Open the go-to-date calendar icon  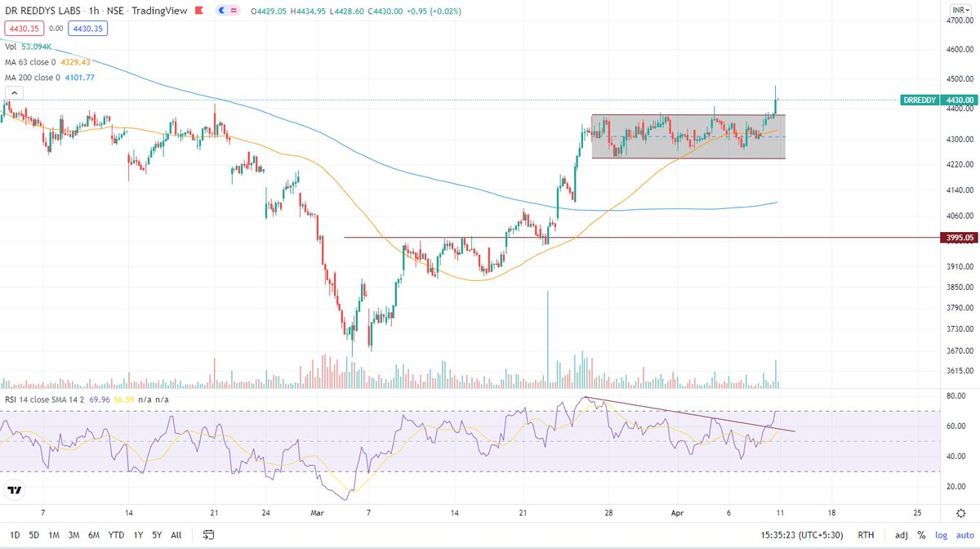(209, 535)
